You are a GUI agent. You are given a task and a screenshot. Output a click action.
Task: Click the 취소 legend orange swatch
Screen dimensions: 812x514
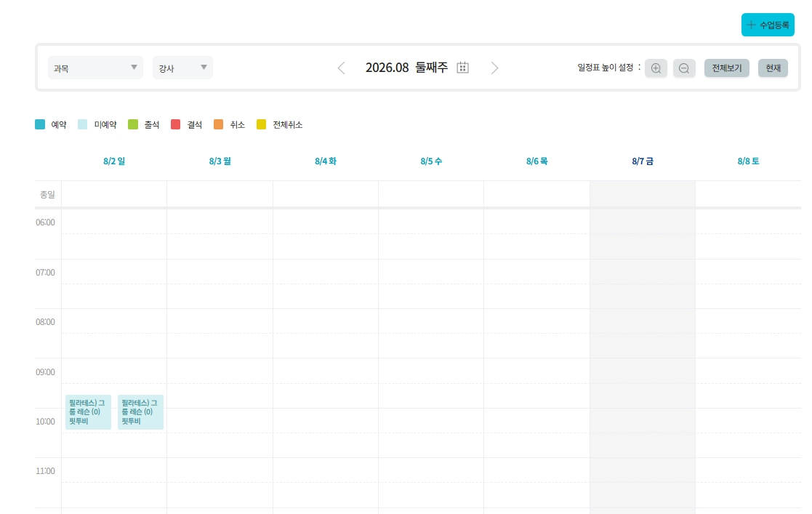tap(219, 124)
